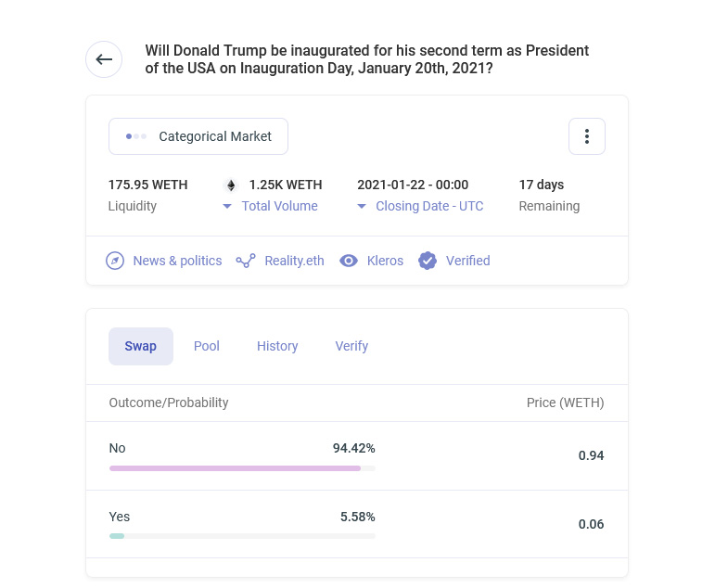Click the Reality.eth oracle icon
The width and height of the screenshot is (728, 588).
(246, 261)
